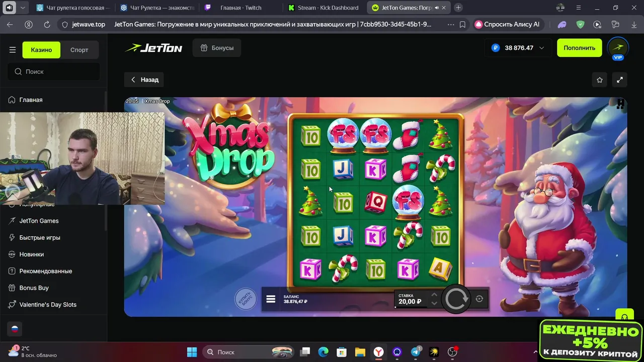Go back in browser history
644x362 pixels.
click(x=10, y=24)
